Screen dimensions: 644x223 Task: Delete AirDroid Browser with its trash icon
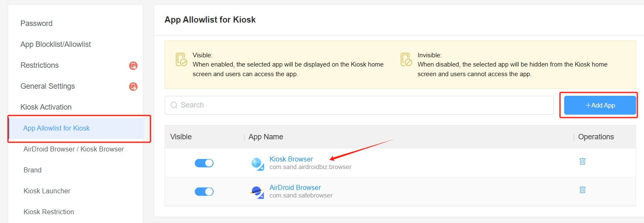[582, 190]
